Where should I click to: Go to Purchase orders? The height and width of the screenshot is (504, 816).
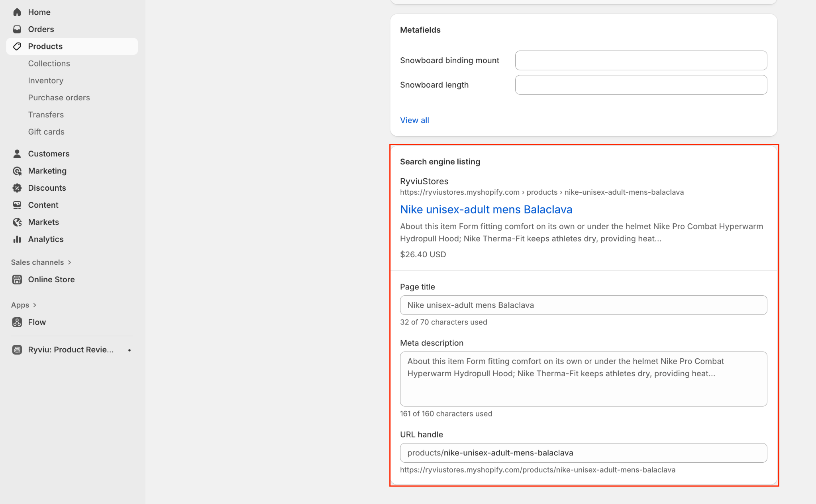tap(59, 98)
